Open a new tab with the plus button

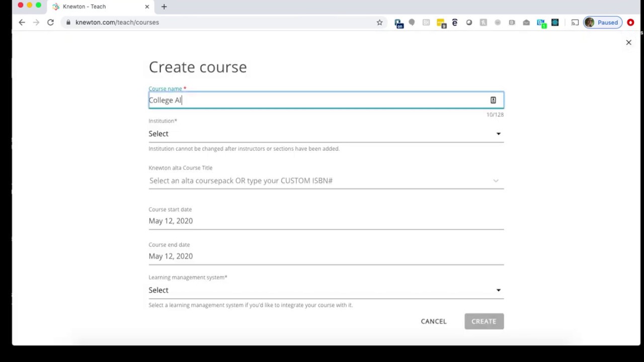164,7
